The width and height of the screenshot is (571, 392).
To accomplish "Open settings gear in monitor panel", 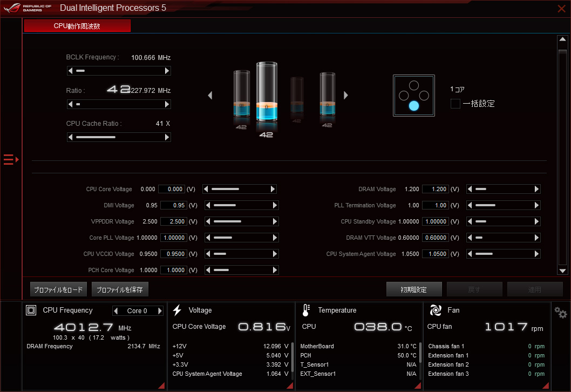I will 560,313.
